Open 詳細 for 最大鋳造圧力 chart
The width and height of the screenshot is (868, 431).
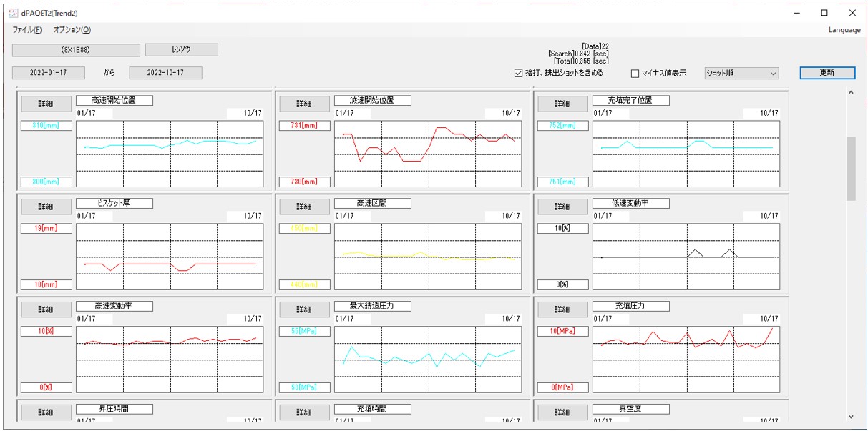[x=304, y=309]
